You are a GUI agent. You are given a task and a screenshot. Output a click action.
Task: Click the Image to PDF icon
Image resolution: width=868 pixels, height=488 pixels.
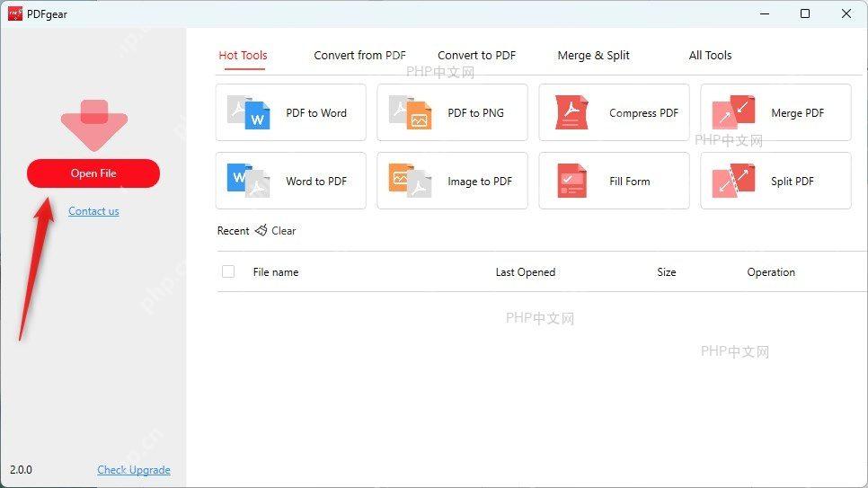point(411,181)
